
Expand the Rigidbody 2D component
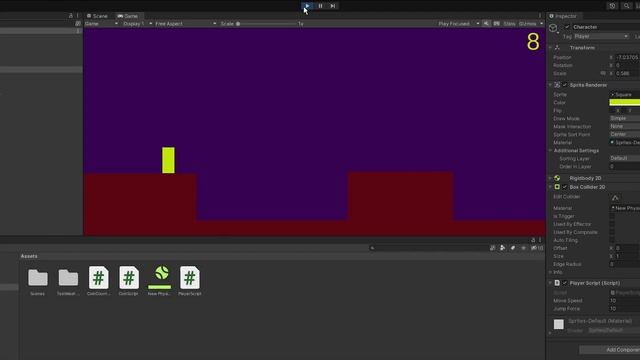(550, 178)
